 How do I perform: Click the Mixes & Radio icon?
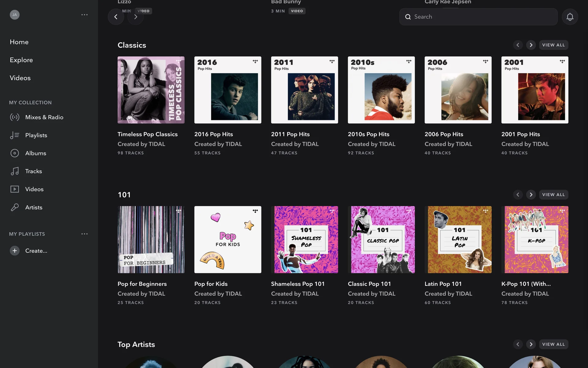[14, 117]
